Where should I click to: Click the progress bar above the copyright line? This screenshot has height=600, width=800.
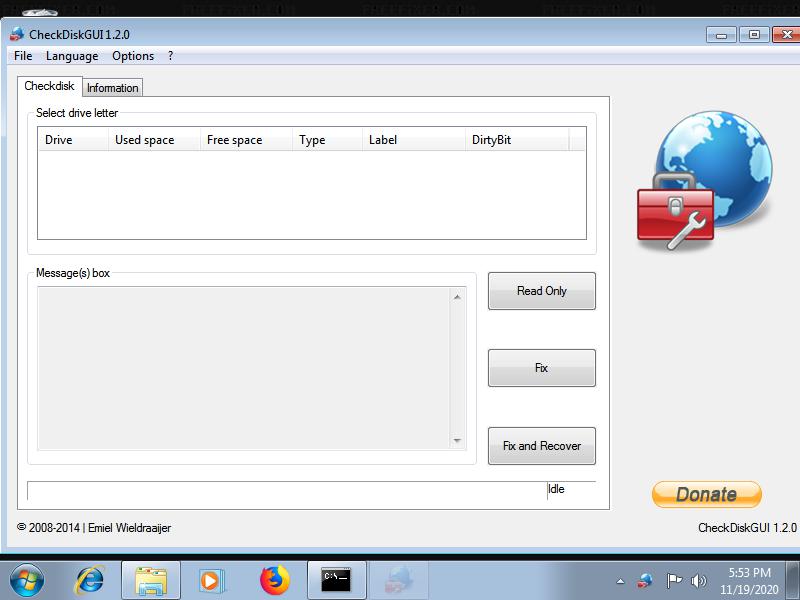coord(287,490)
